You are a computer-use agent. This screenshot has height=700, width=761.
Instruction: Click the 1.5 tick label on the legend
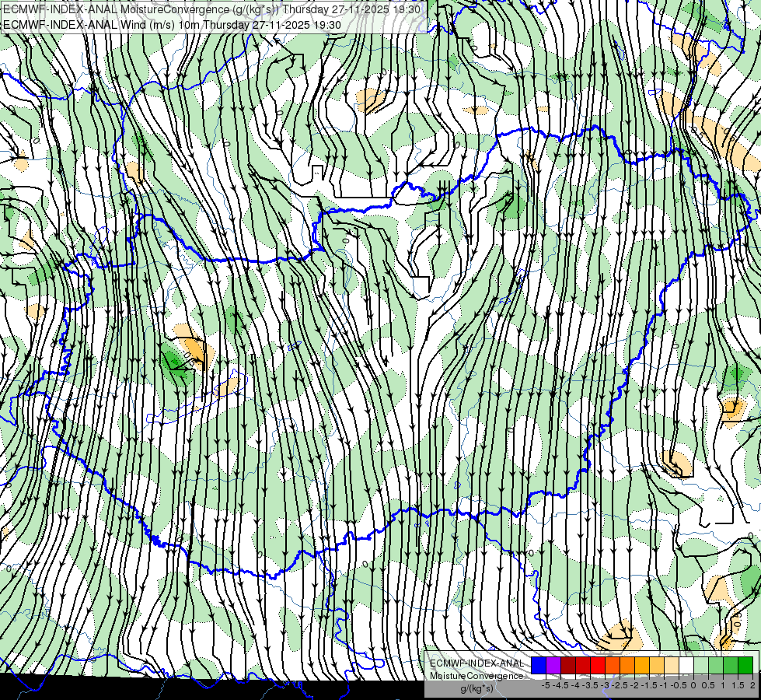(x=738, y=685)
